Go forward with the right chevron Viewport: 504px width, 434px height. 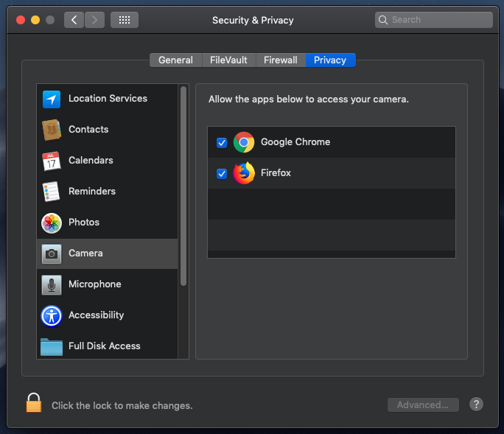coord(94,20)
